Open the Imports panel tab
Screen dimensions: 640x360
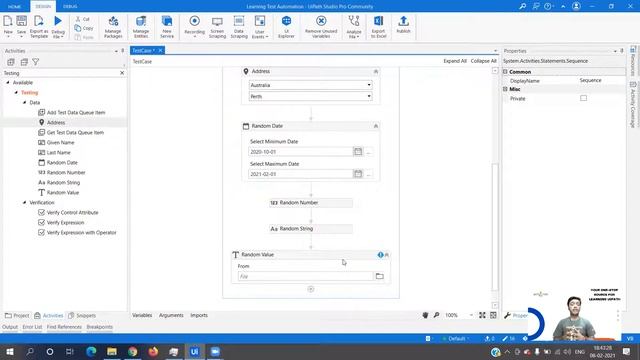coord(199,315)
